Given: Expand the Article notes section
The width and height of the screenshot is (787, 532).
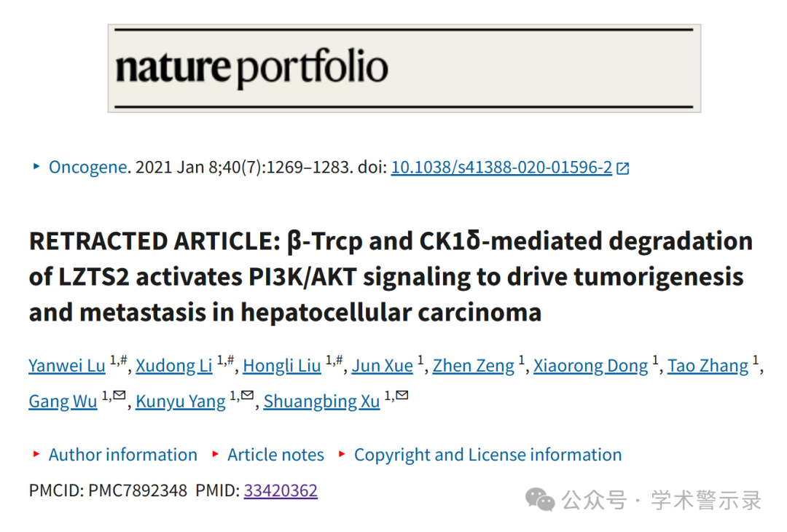Looking at the screenshot, I should (x=275, y=455).
